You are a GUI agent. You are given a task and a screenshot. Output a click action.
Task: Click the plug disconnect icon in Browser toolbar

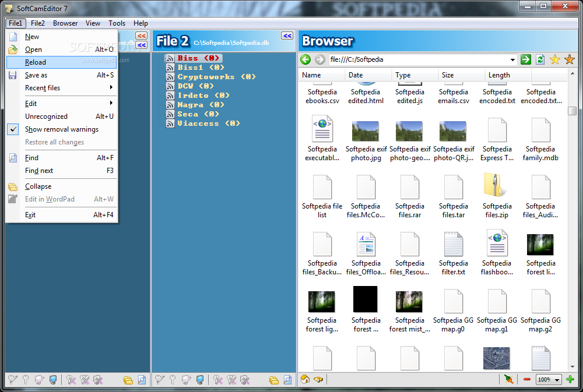tap(508, 379)
